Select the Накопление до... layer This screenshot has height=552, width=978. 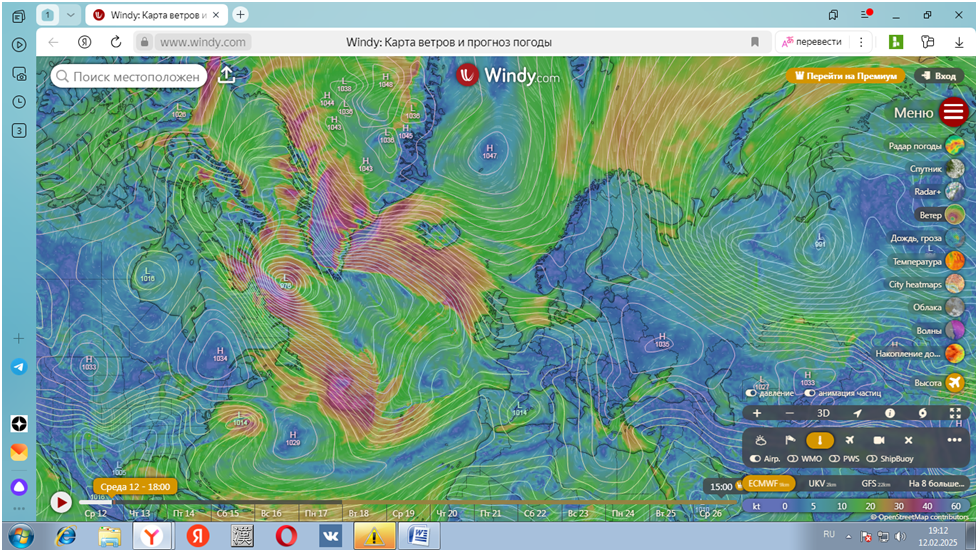[955, 353]
